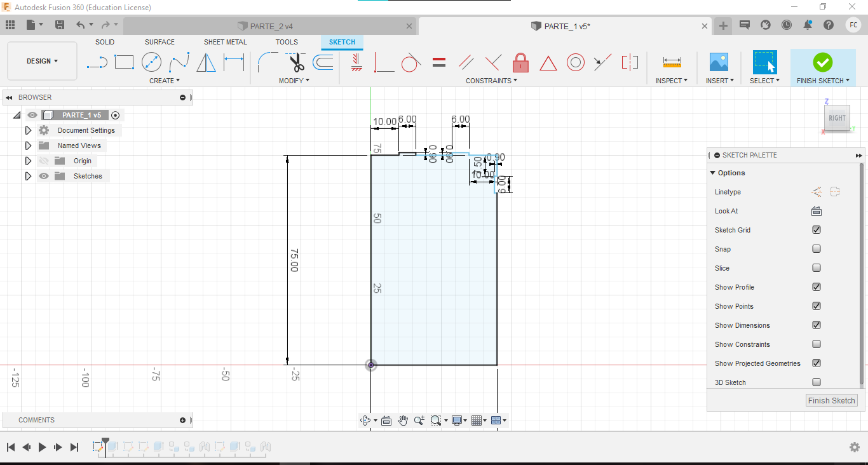Click the Look At icon in navigation bar
868x465 pixels.
(x=386, y=421)
